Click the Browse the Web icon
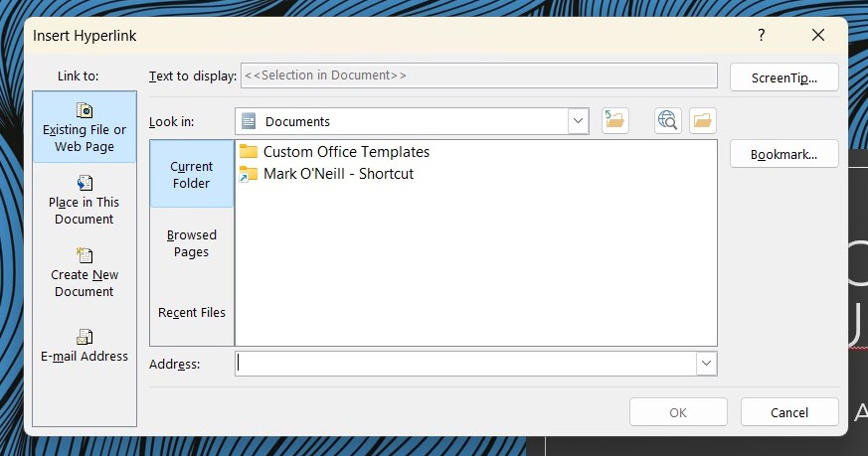 [x=667, y=121]
